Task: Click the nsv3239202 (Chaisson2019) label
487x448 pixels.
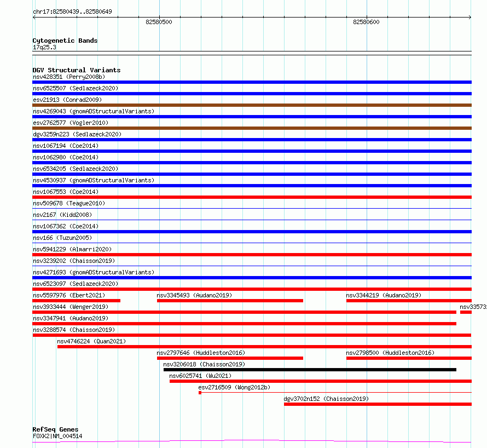Action: point(74,261)
